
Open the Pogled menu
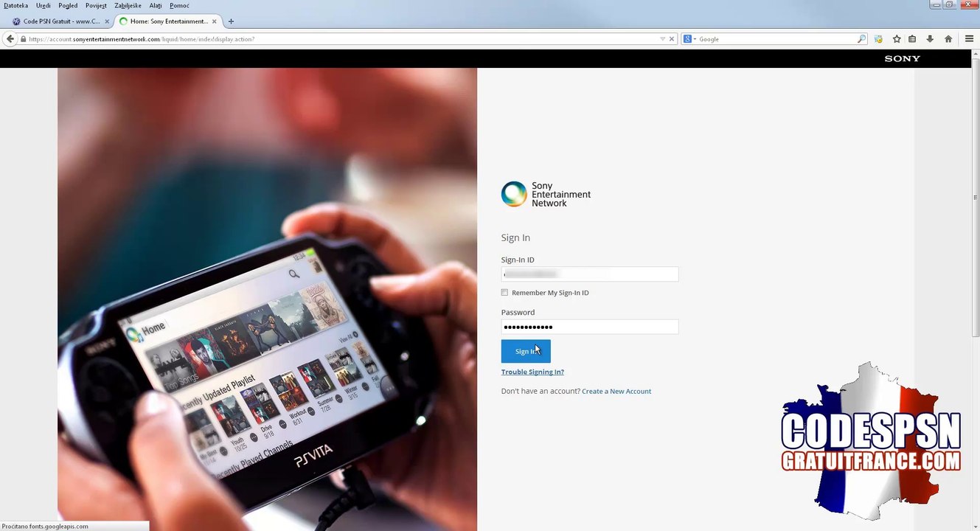tap(68, 5)
